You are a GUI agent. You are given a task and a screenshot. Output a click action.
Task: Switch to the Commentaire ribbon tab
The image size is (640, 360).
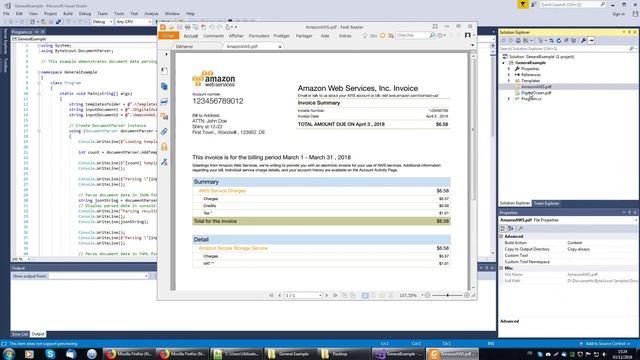pos(213,36)
